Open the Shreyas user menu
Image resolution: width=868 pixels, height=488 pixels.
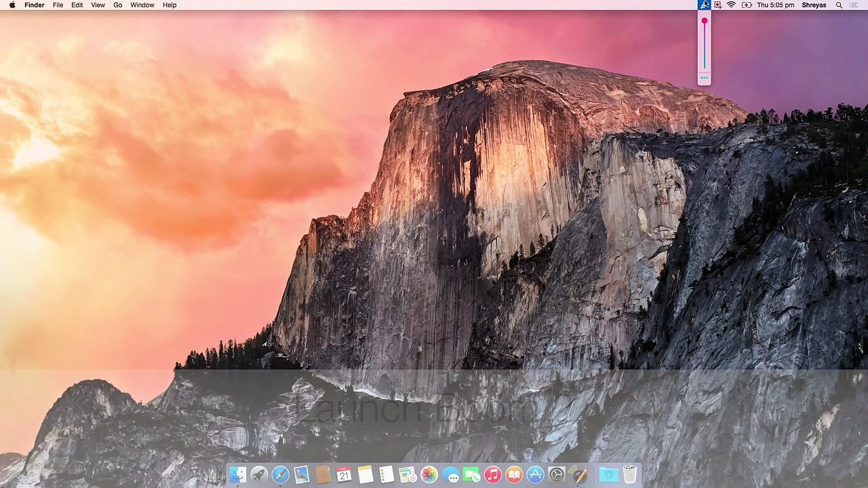(x=814, y=5)
